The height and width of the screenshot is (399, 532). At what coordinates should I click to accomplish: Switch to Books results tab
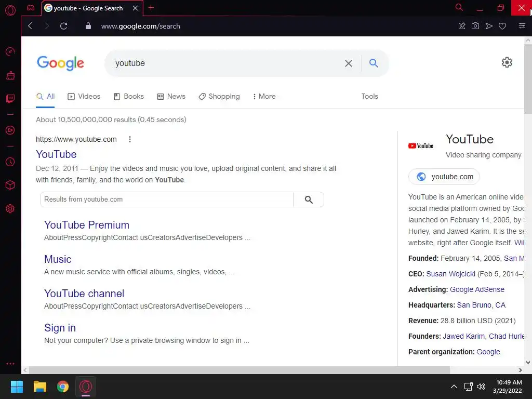coord(129,96)
